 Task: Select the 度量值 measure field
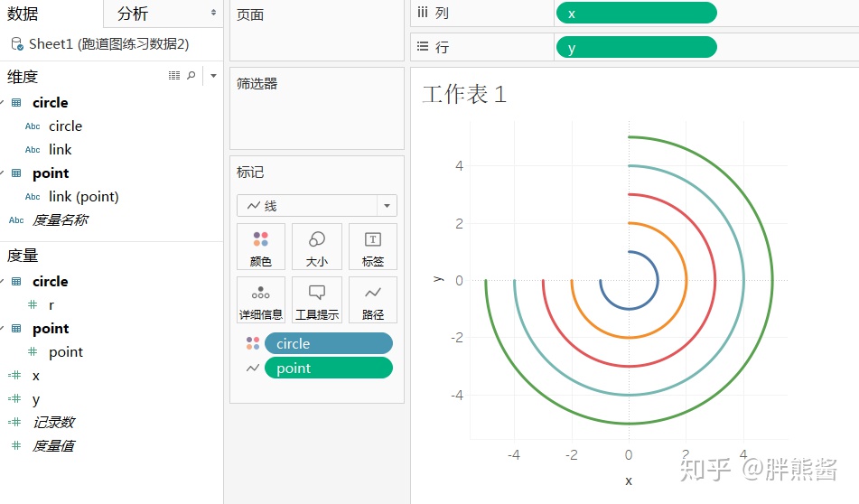tap(53, 445)
